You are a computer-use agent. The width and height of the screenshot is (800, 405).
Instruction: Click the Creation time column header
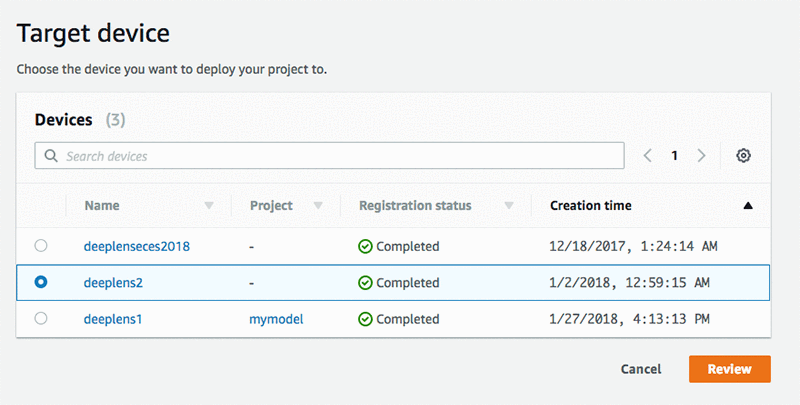pyautogui.click(x=591, y=206)
